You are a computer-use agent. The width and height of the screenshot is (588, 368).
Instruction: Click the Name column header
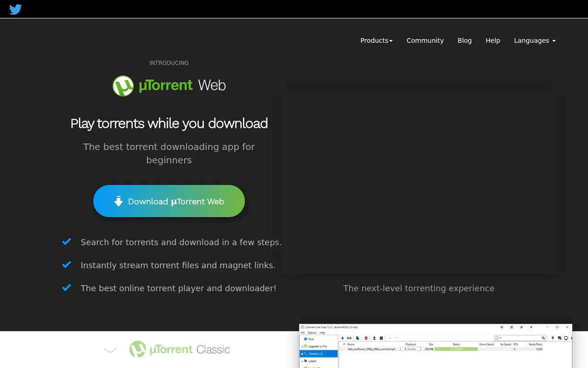[351, 344]
